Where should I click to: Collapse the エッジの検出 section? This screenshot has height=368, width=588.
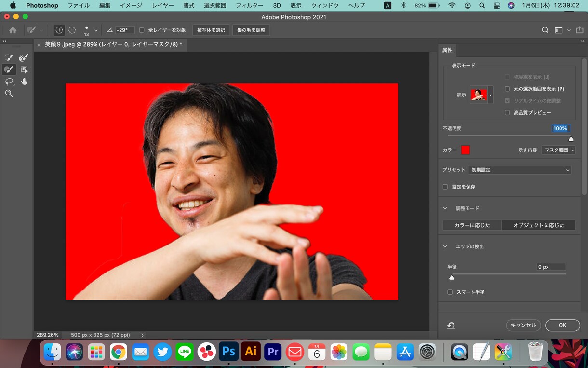tap(445, 246)
